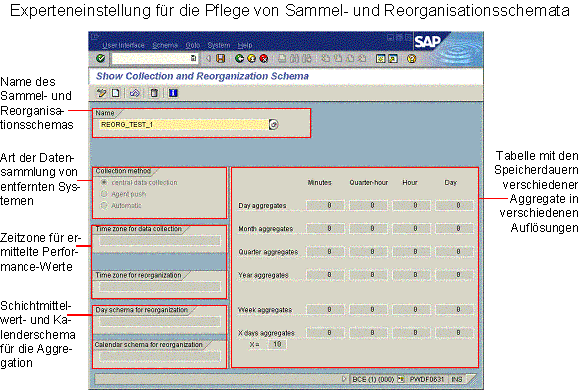Click the yellow Exit icon
This screenshot has height=390, width=580.
pyautogui.click(x=252, y=58)
